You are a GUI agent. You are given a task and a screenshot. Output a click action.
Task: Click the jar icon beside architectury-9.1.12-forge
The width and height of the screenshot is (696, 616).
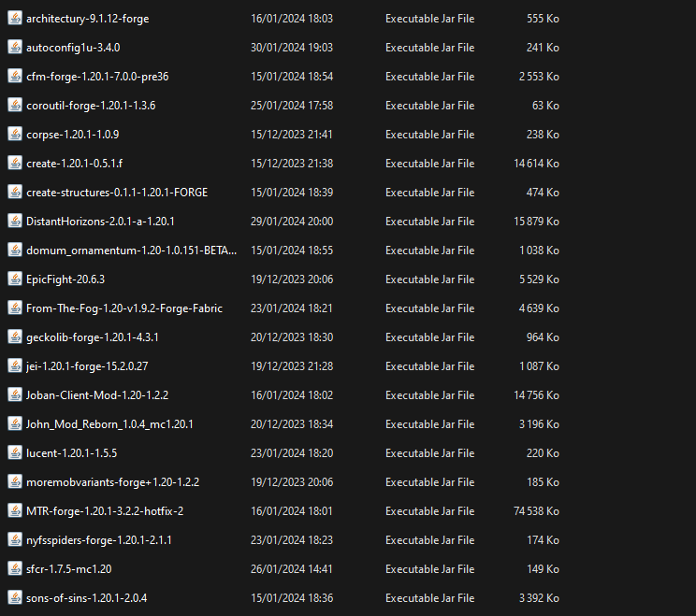[x=15, y=18]
